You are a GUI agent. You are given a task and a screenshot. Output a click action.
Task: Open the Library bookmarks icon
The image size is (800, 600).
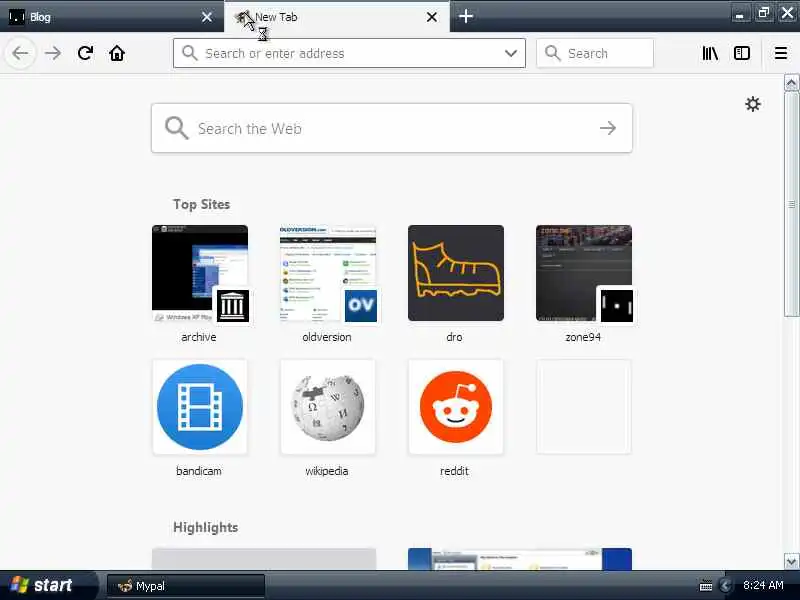[710, 53]
